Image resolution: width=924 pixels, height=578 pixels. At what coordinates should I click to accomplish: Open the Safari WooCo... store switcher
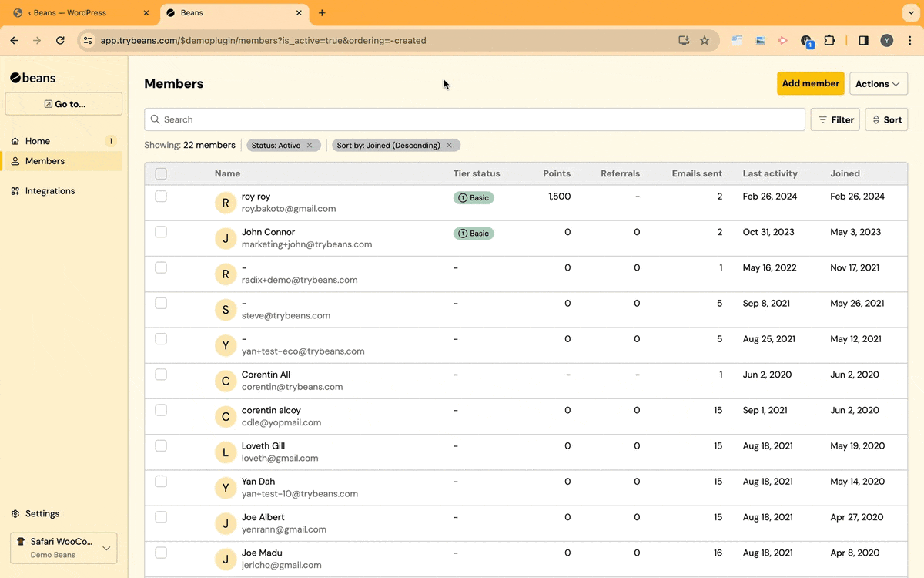(63, 548)
